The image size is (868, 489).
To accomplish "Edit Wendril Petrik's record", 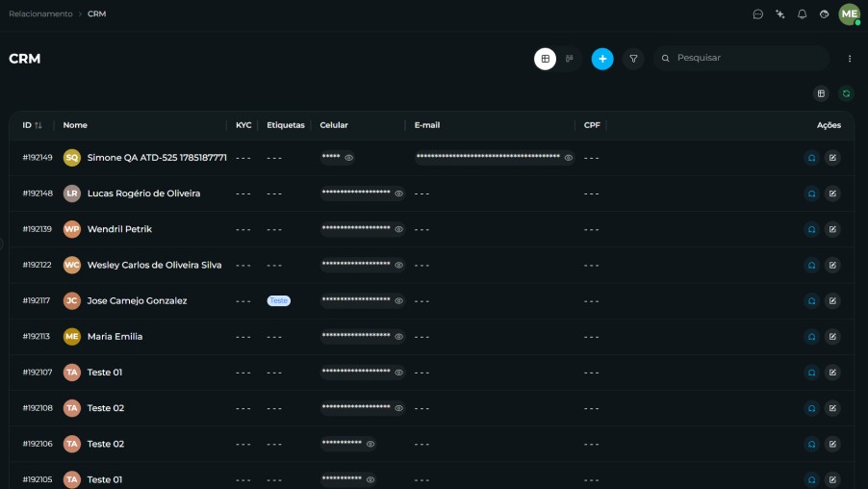I will [x=832, y=229].
